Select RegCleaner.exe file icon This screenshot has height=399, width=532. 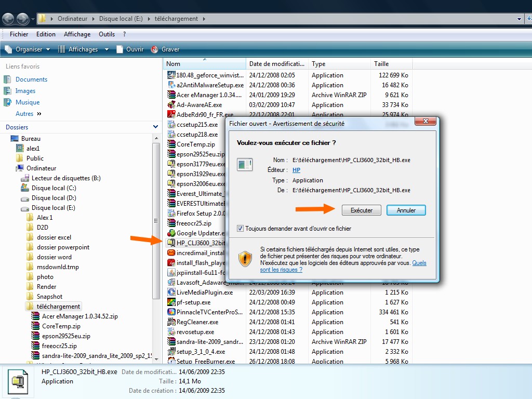coord(172,322)
